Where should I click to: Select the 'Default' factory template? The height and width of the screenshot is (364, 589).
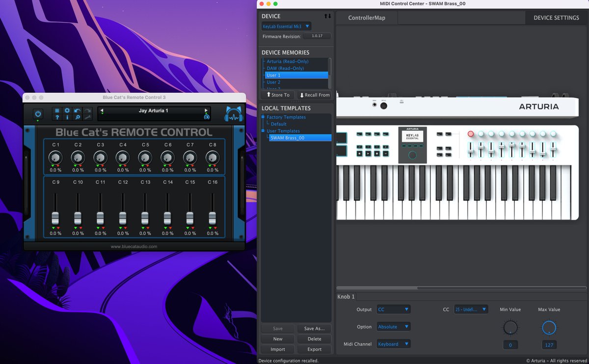pos(278,124)
